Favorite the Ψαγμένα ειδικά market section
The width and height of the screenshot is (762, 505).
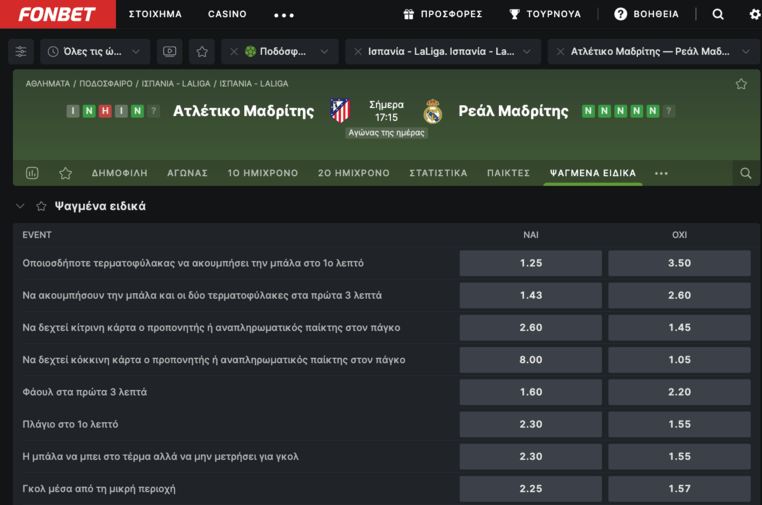point(41,206)
